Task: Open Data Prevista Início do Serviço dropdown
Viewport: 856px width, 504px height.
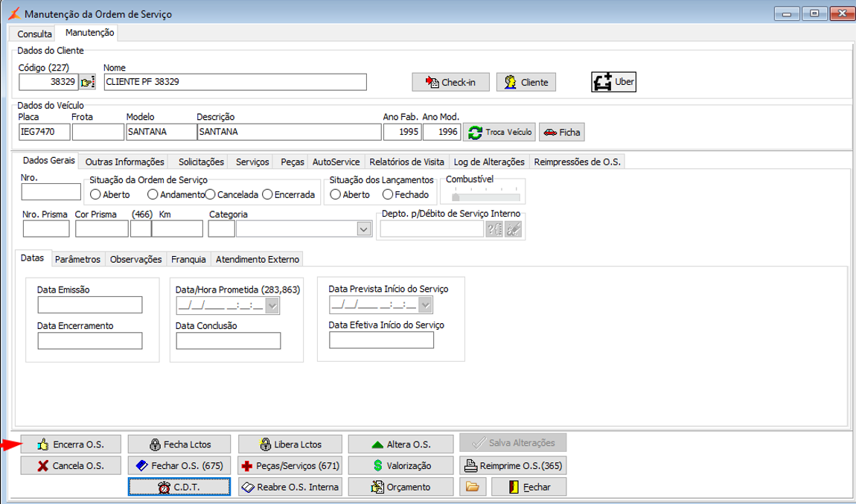Action: click(x=425, y=305)
